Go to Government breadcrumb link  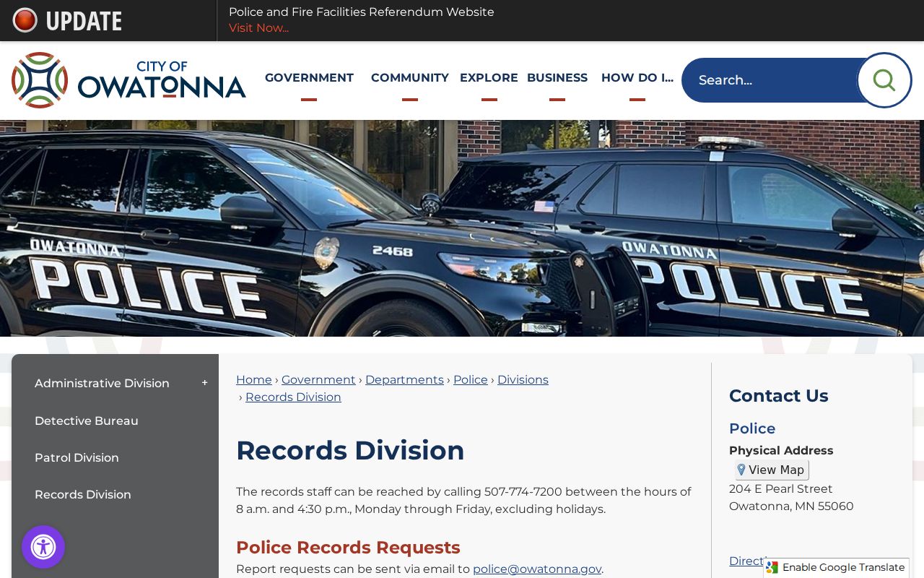click(x=318, y=380)
